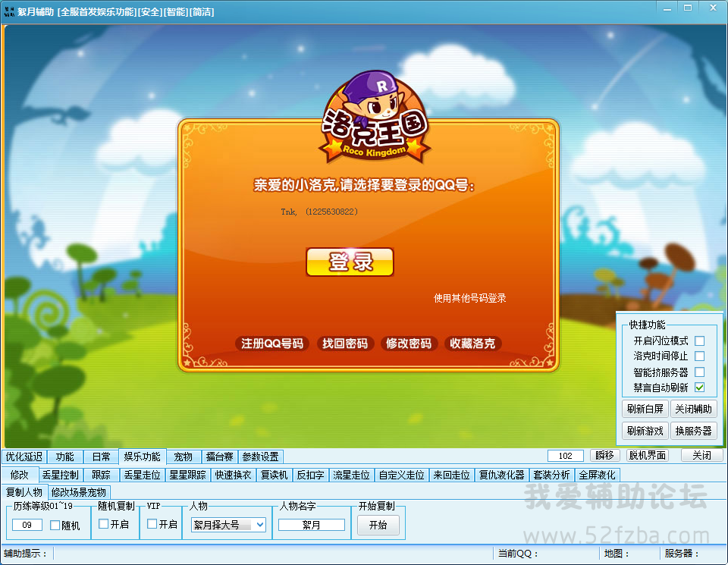Select the 娱乐功能 tab

[x=142, y=457]
